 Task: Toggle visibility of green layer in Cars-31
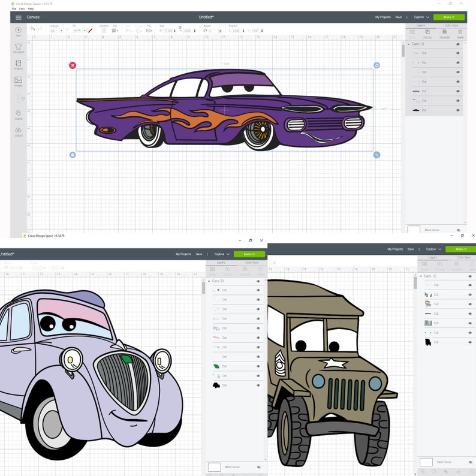coord(258,366)
